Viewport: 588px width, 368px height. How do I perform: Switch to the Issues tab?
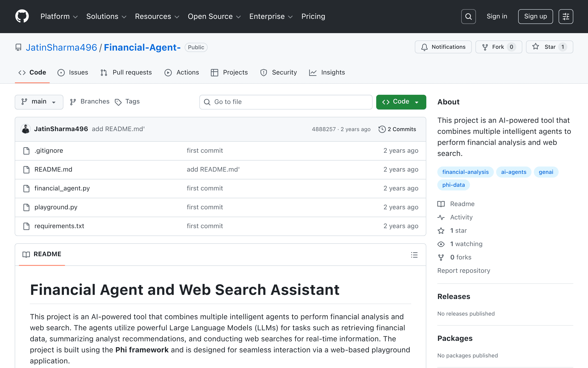(73, 72)
